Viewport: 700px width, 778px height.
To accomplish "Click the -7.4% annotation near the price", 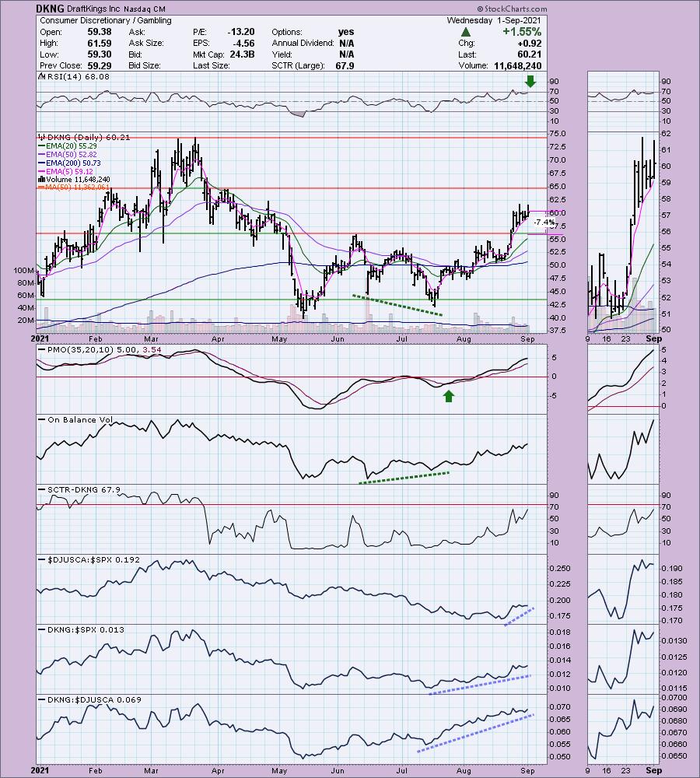I will [x=544, y=223].
